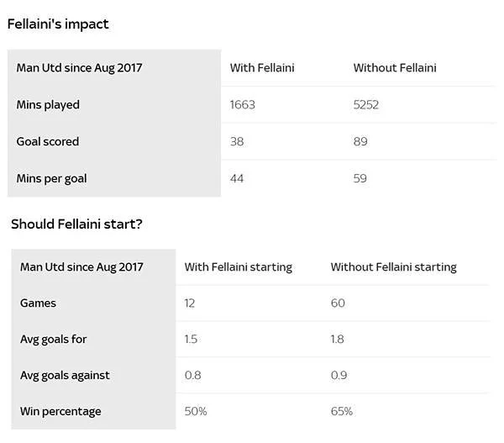Select the "Avg goals for" row label
This screenshot has height=443, width=504.
click(54, 340)
